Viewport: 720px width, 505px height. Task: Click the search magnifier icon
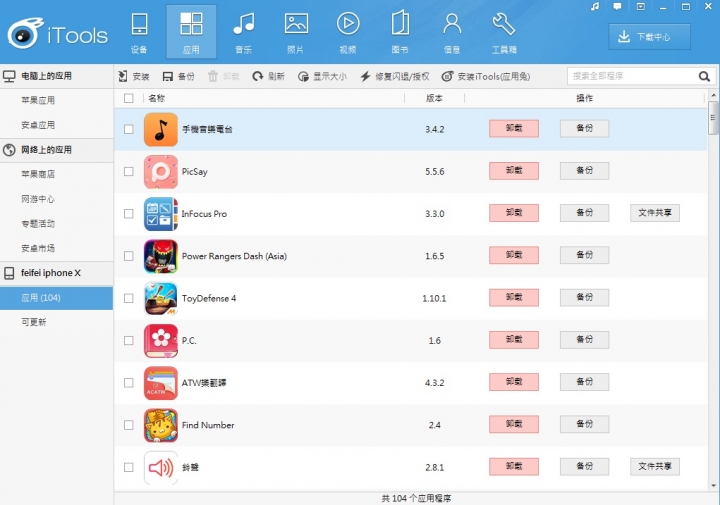pos(704,76)
